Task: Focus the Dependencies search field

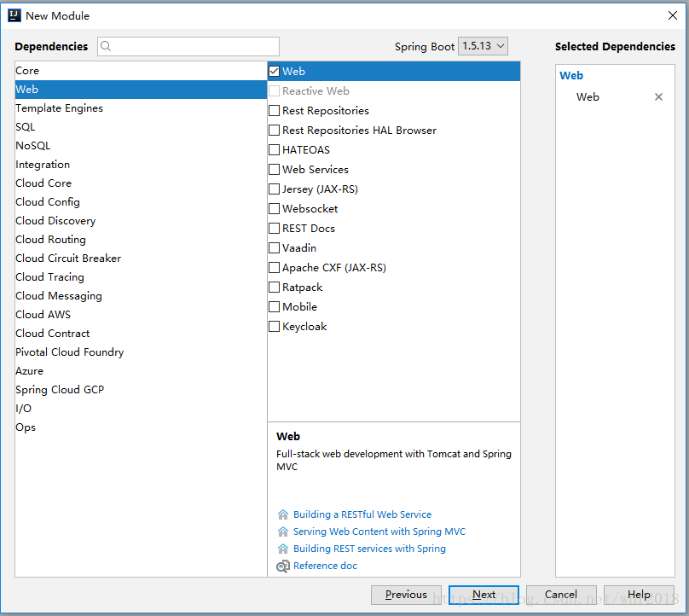Action: tap(188, 46)
